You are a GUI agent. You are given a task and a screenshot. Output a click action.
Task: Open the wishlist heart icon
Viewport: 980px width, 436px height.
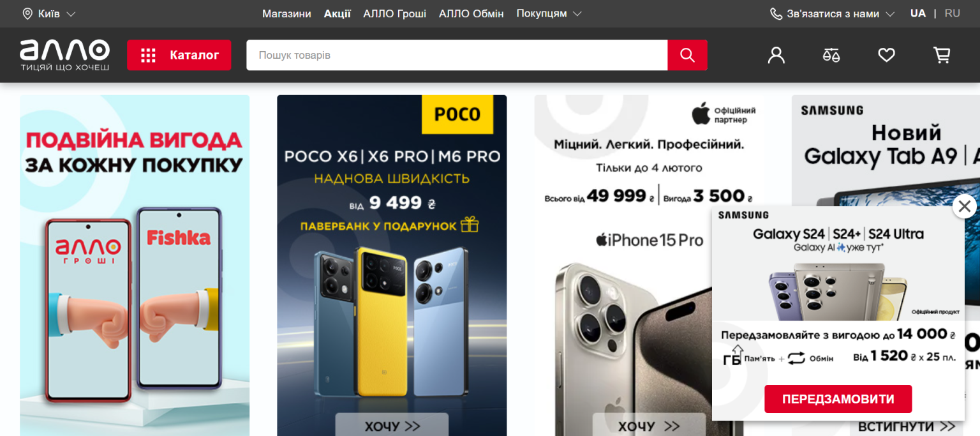[x=886, y=56]
